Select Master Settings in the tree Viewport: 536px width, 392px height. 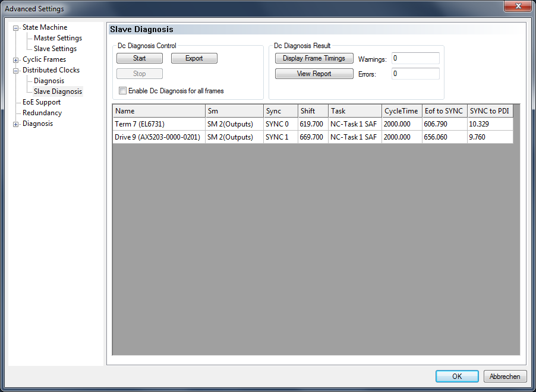(58, 38)
